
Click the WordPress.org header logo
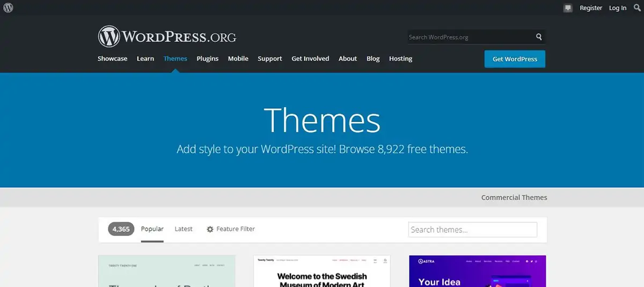[167, 36]
